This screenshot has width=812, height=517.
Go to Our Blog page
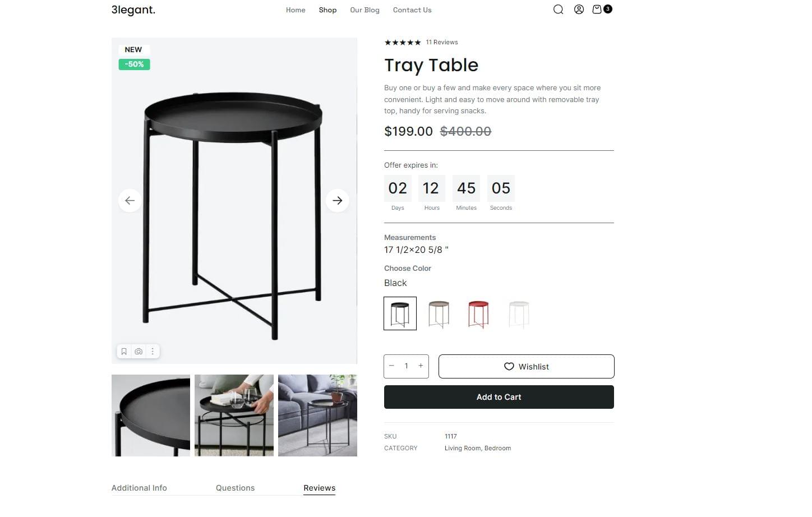[365, 10]
